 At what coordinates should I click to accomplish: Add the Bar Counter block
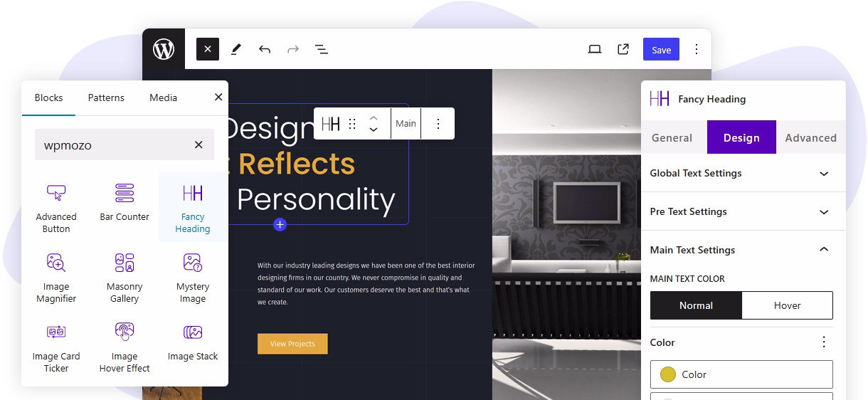point(125,202)
